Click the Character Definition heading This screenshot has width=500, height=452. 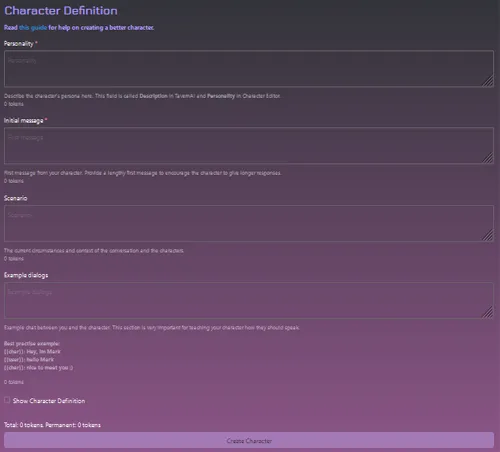[61, 11]
